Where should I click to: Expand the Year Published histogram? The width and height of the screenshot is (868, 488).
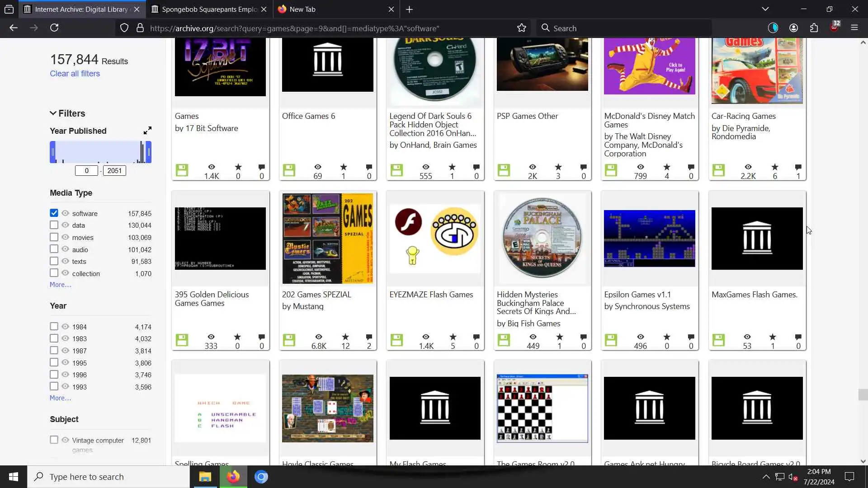click(147, 131)
